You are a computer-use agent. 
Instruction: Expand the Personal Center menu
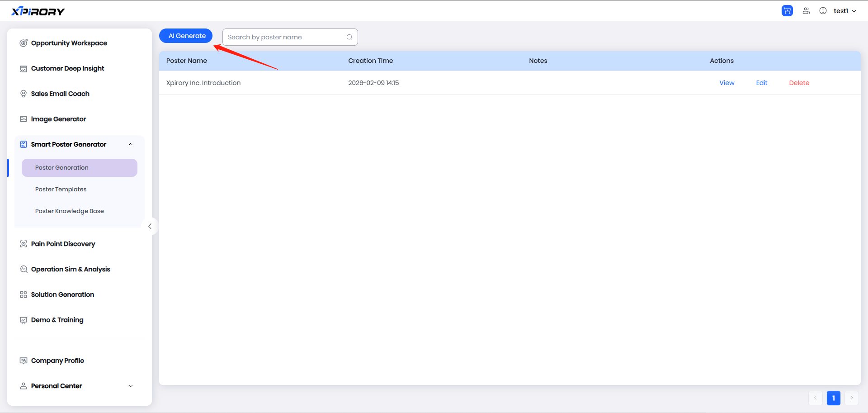point(131,386)
